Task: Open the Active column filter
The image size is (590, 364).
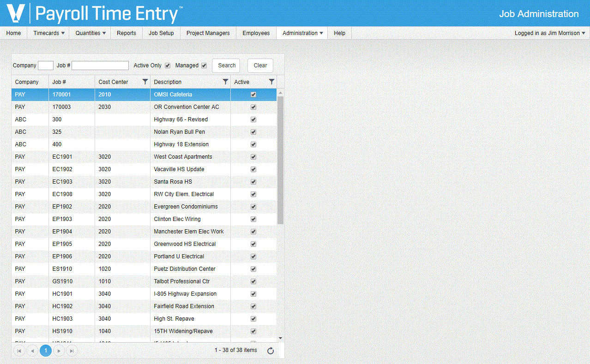Action: pos(271,82)
